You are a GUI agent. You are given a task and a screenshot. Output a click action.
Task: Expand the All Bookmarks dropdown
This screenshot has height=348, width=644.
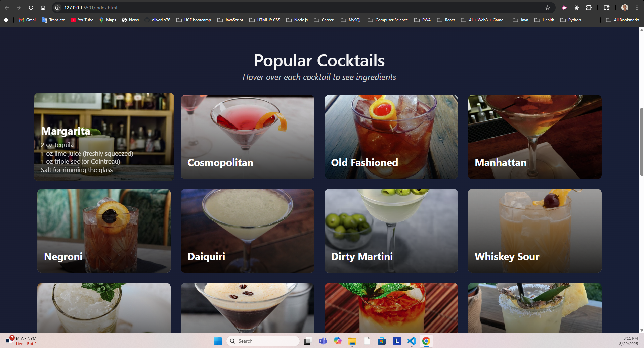coord(623,20)
